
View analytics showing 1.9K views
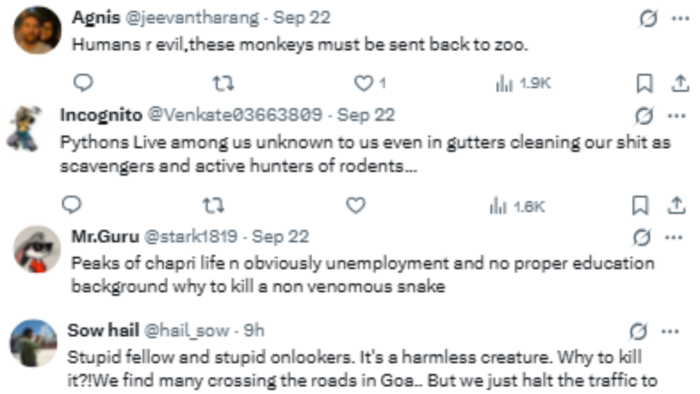tap(523, 83)
